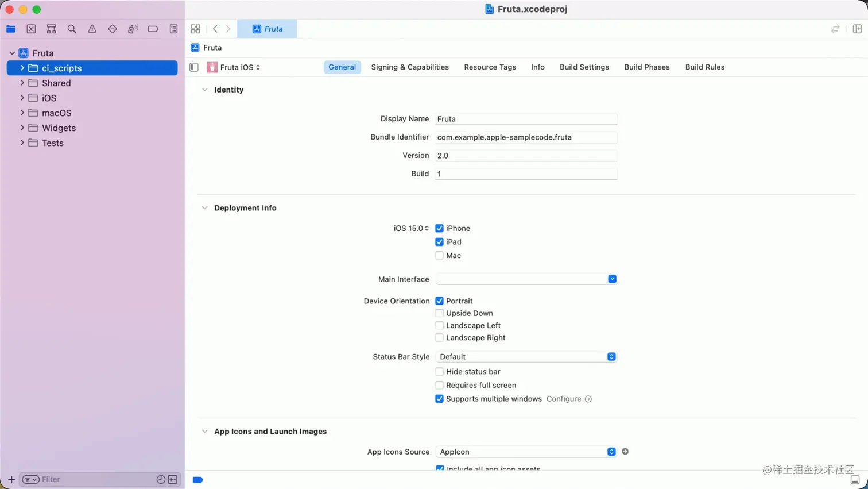The height and width of the screenshot is (489, 868).
Task: Open the Find navigator magnifier icon
Action: click(72, 29)
